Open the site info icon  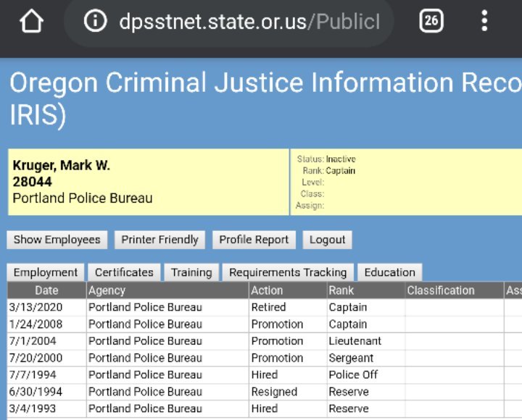click(95, 21)
